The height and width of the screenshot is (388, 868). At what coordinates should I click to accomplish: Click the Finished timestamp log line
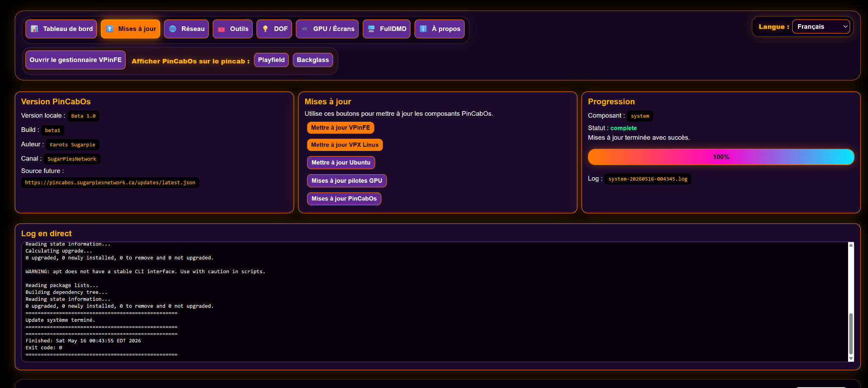click(x=83, y=341)
